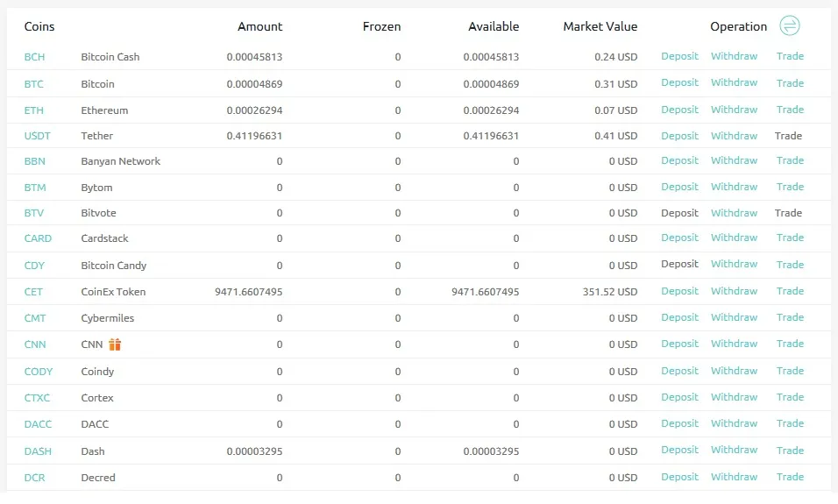Open the ETH coin link
This screenshot has height=504, width=838.
33,110
